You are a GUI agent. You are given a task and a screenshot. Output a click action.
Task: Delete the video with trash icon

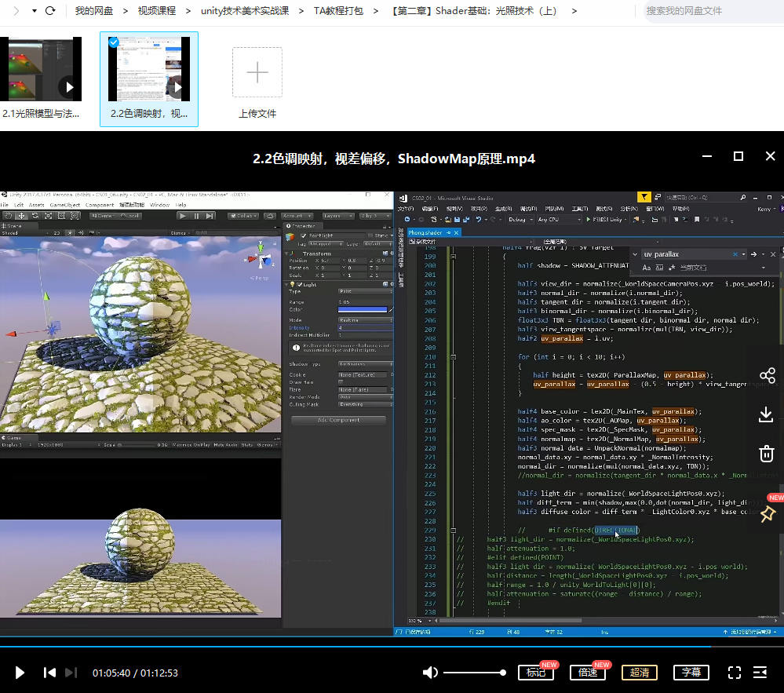[767, 454]
